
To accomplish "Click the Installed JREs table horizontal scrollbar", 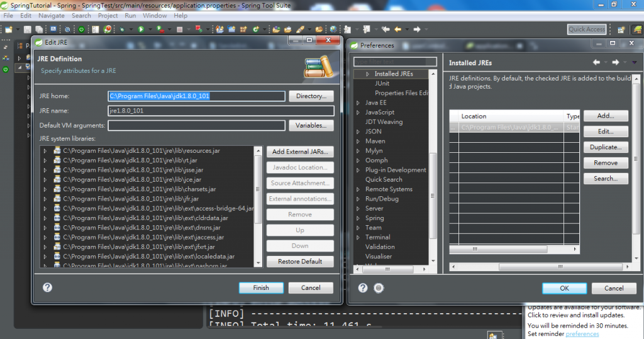I will point(514,249).
